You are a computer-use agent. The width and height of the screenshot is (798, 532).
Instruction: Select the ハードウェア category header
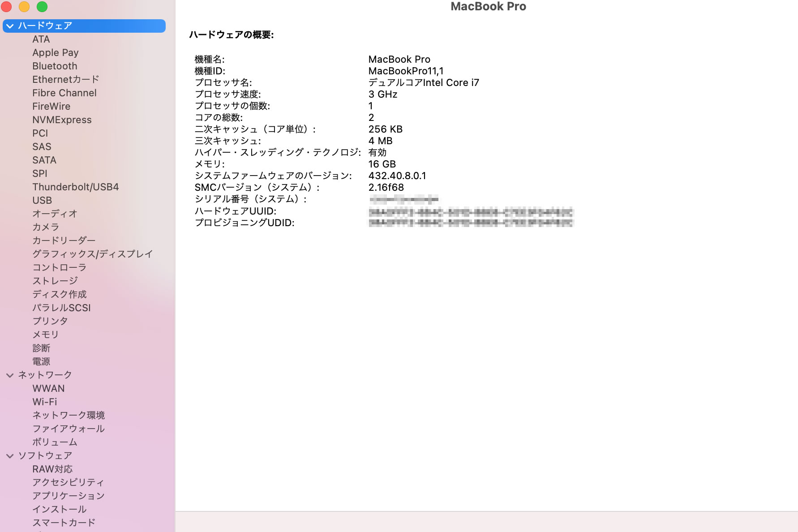[84, 26]
